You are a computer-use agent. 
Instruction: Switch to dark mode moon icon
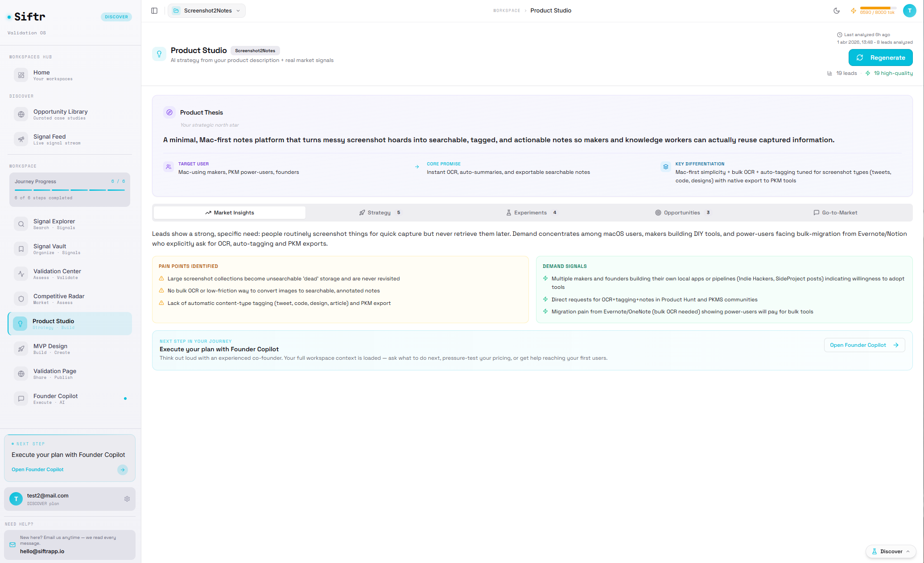click(837, 11)
